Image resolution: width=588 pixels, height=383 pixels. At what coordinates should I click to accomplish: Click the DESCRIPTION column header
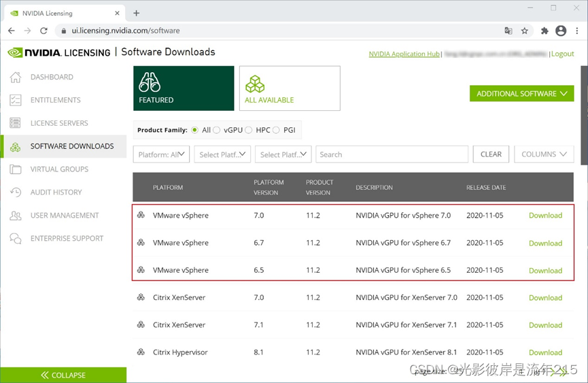(x=374, y=187)
